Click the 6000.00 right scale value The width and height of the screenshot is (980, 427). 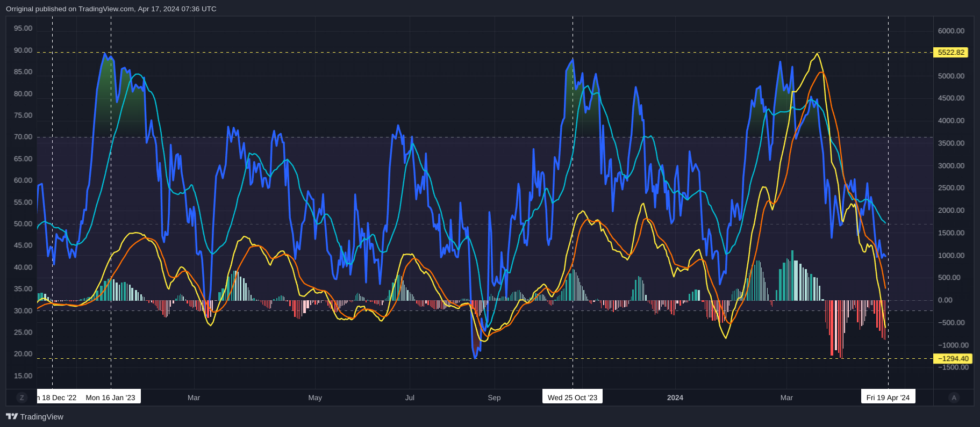tap(951, 31)
